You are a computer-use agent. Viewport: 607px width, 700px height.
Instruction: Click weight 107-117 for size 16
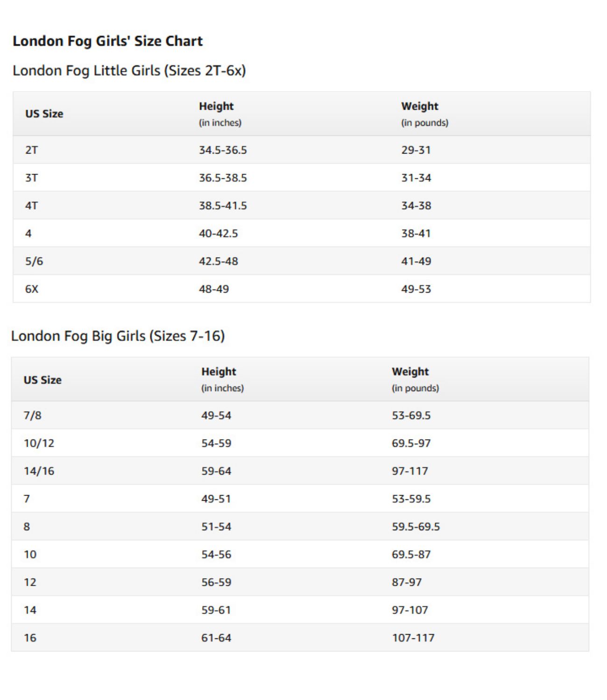tap(413, 638)
